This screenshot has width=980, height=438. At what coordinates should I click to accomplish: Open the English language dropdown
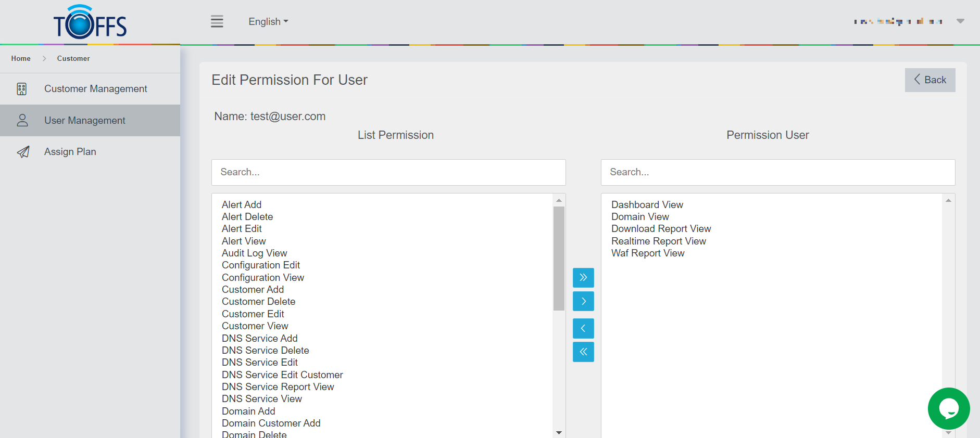[268, 22]
